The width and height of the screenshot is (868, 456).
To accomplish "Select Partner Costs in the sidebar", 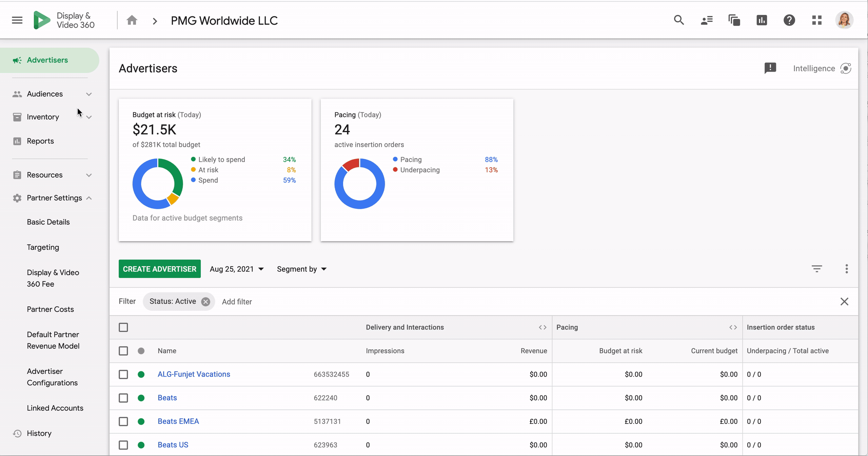I will coord(50,309).
